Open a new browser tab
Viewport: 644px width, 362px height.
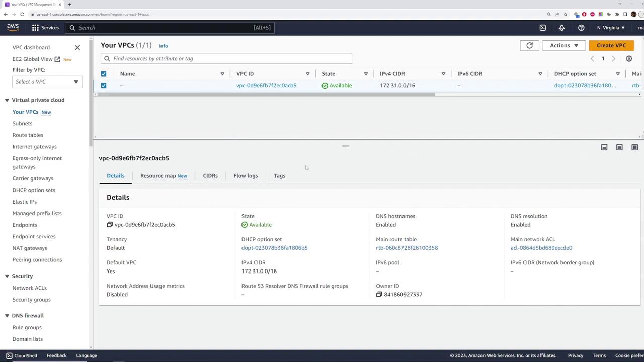[69, 4]
